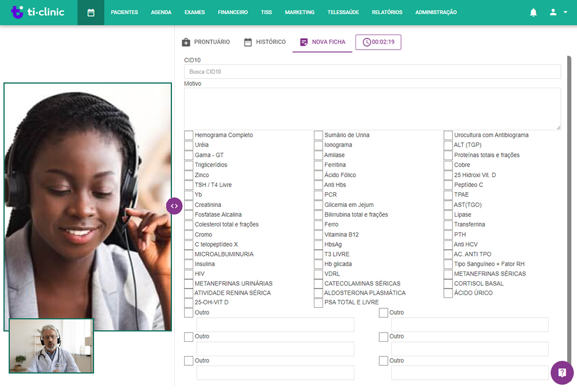Screen dimensions: 577x392
Task: Click the patient's main video feed
Action: point(88,206)
